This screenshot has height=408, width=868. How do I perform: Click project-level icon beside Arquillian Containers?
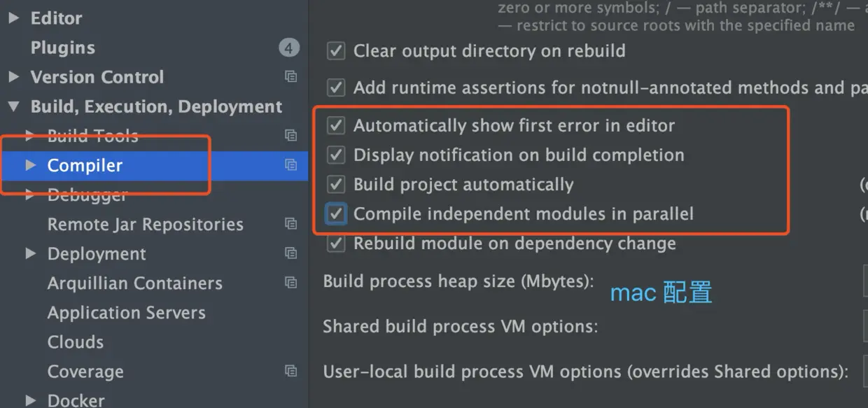coord(290,283)
